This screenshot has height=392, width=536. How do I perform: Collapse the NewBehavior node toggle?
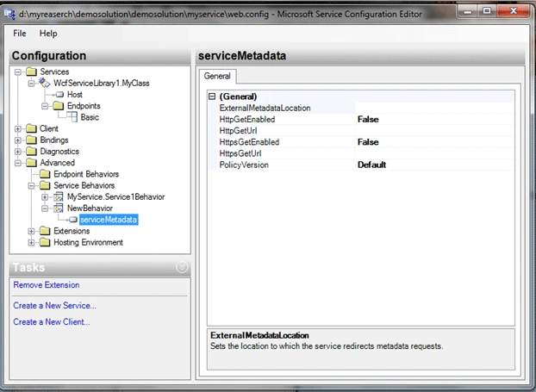45,208
